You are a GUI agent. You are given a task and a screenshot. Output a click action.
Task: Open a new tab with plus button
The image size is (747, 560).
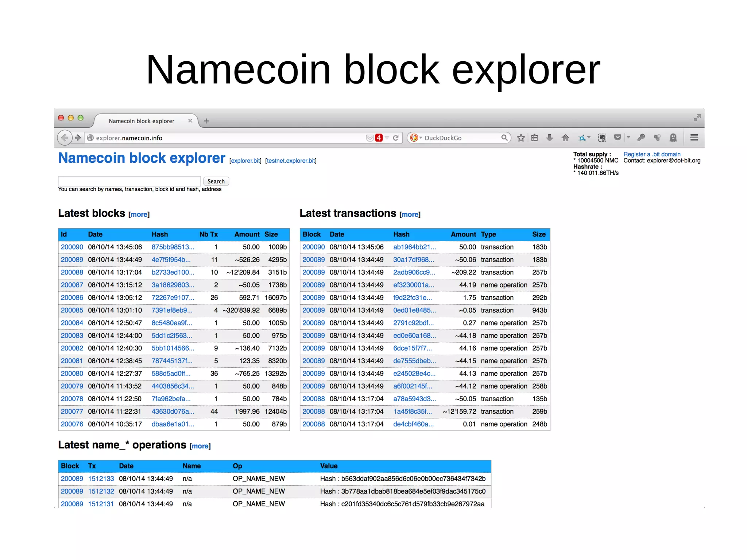[206, 121]
